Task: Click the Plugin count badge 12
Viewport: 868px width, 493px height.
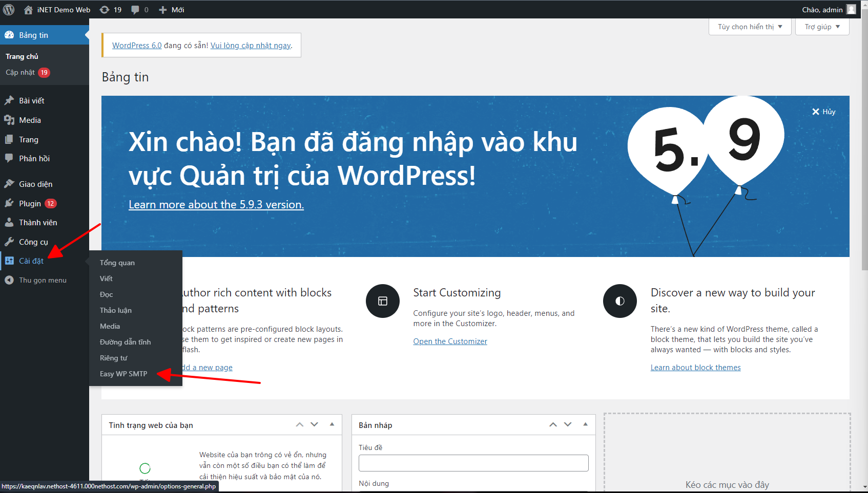Action: point(50,203)
